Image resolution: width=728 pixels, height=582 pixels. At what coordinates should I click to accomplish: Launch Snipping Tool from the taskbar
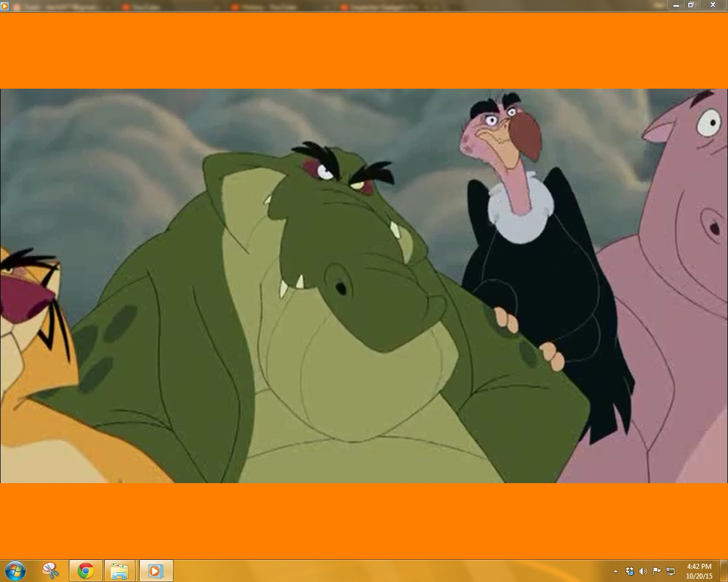point(51,571)
